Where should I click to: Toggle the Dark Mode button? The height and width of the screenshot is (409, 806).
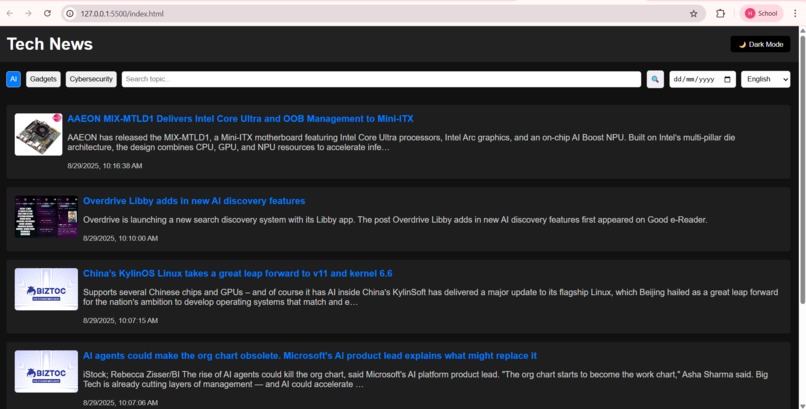point(760,44)
